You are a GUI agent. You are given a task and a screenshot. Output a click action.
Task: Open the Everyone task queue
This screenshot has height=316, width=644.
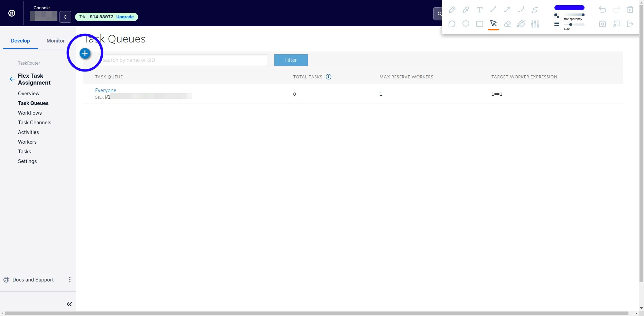click(x=105, y=90)
